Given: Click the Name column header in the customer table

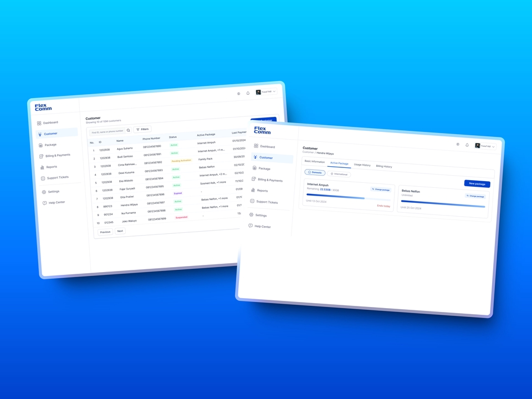Looking at the screenshot, I should click(x=120, y=141).
